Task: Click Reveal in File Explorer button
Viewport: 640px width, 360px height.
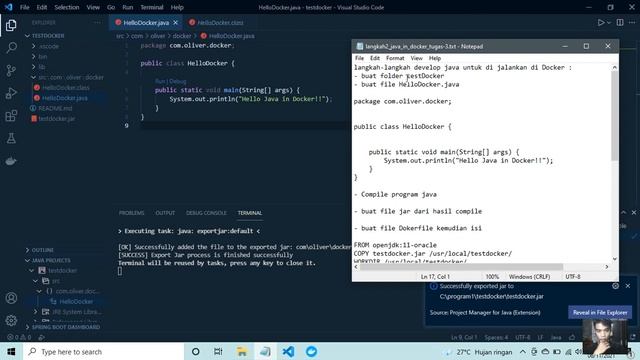Action: (x=600, y=312)
